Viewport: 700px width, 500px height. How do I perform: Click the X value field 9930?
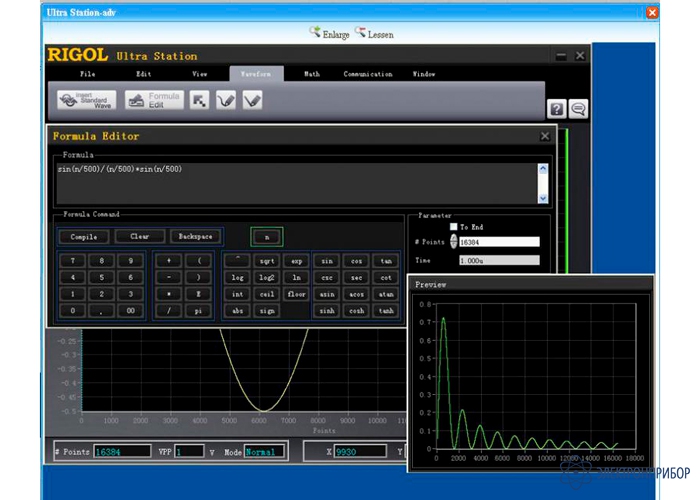(361, 452)
